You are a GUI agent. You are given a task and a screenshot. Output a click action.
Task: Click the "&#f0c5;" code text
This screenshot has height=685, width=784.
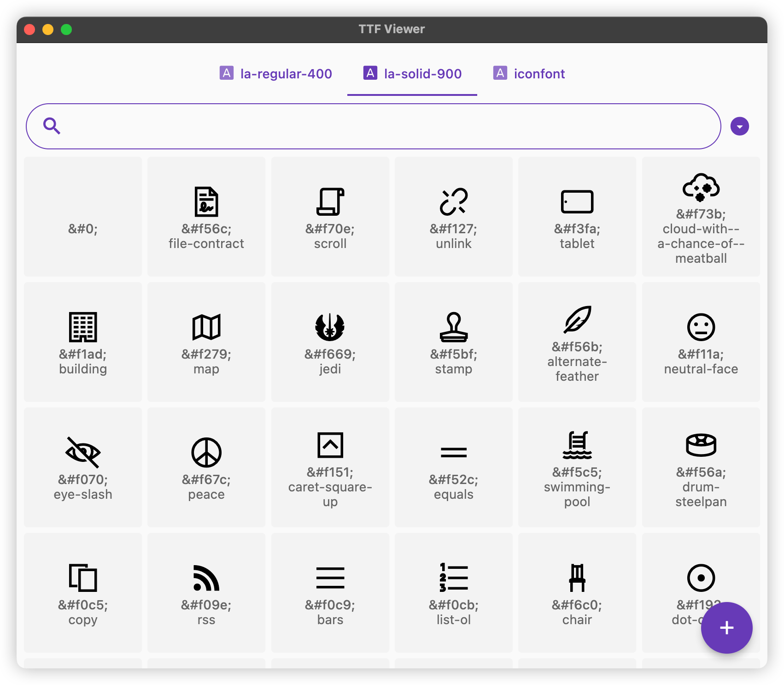pyautogui.click(x=83, y=605)
